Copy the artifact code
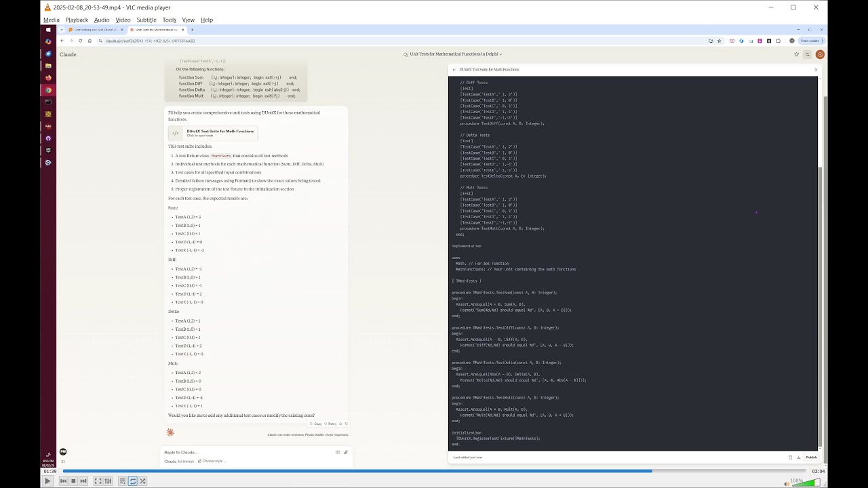The image size is (868, 488). (x=790, y=457)
